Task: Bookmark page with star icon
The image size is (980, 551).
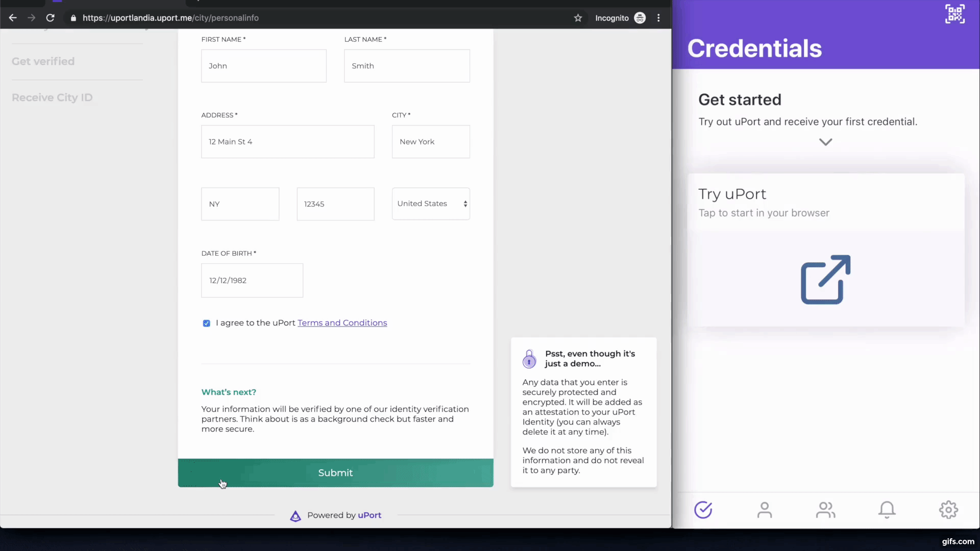Action: (578, 18)
